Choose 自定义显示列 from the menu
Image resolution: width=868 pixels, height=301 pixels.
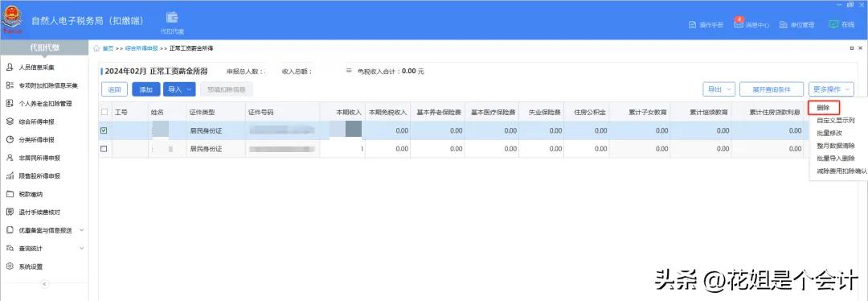(835, 120)
